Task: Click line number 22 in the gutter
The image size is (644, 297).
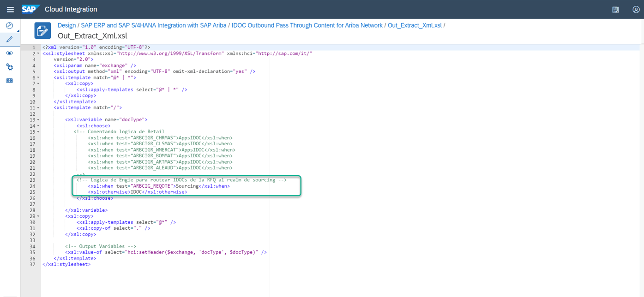Action: coord(32,174)
